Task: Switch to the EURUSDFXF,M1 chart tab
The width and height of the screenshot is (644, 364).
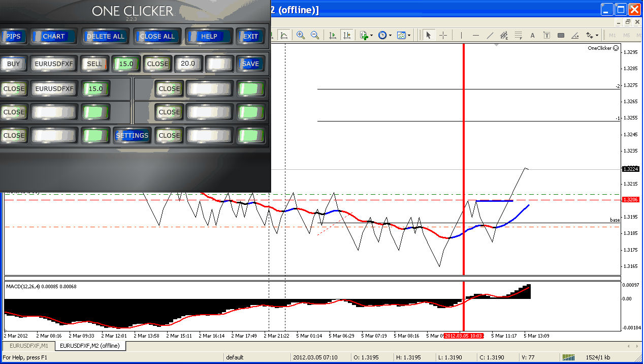Action: [28, 346]
